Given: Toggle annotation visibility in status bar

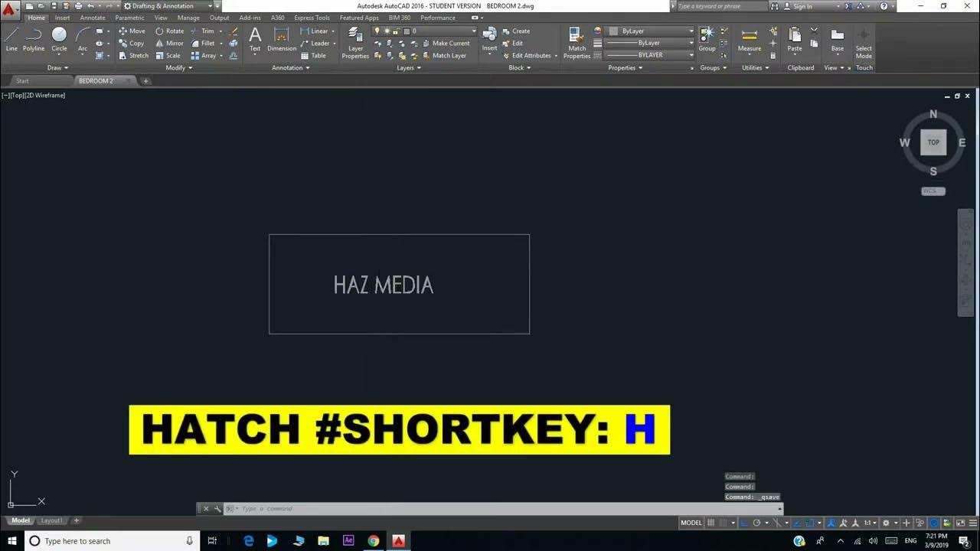Looking at the screenshot, I should [x=831, y=523].
